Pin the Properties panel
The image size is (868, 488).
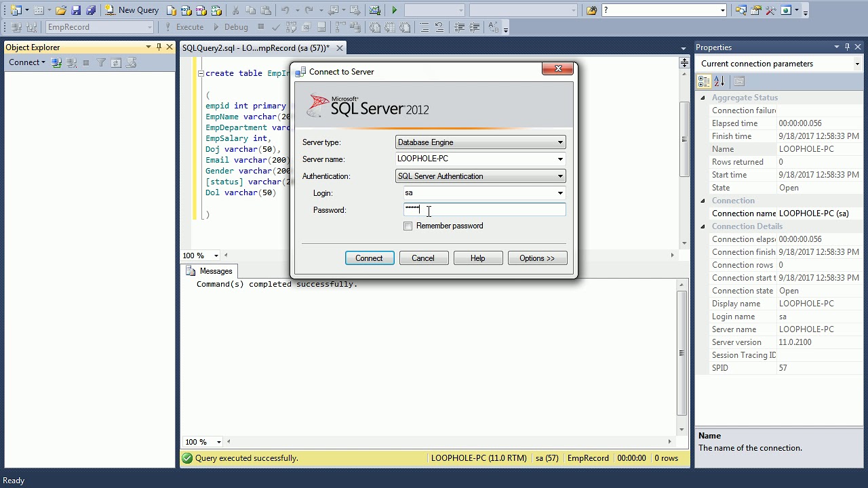[x=847, y=47]
